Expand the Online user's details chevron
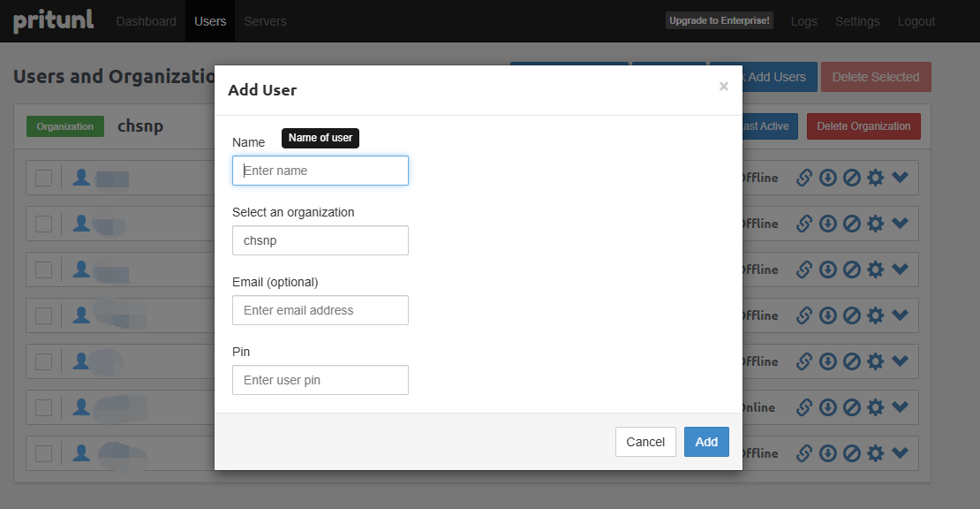The height and width of the screenshot is (509, 980). [900, 407]
